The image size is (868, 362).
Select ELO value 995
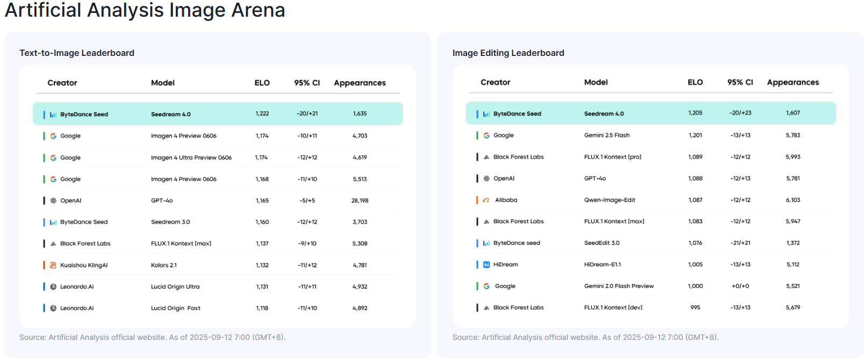pos(695,308)
